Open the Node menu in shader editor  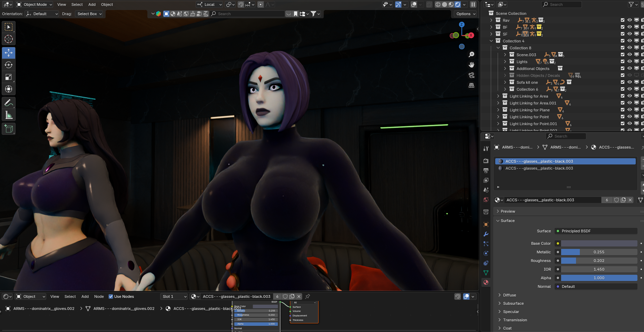click(x=99, y=296)
